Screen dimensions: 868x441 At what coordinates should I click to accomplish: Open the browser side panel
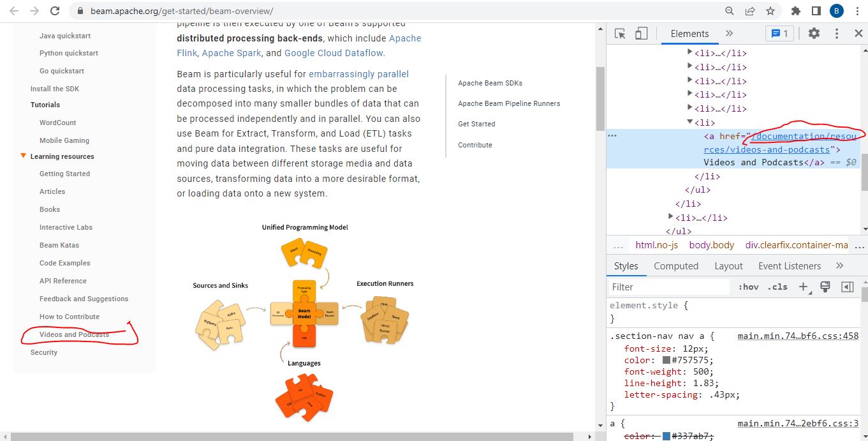click(816, 11)
